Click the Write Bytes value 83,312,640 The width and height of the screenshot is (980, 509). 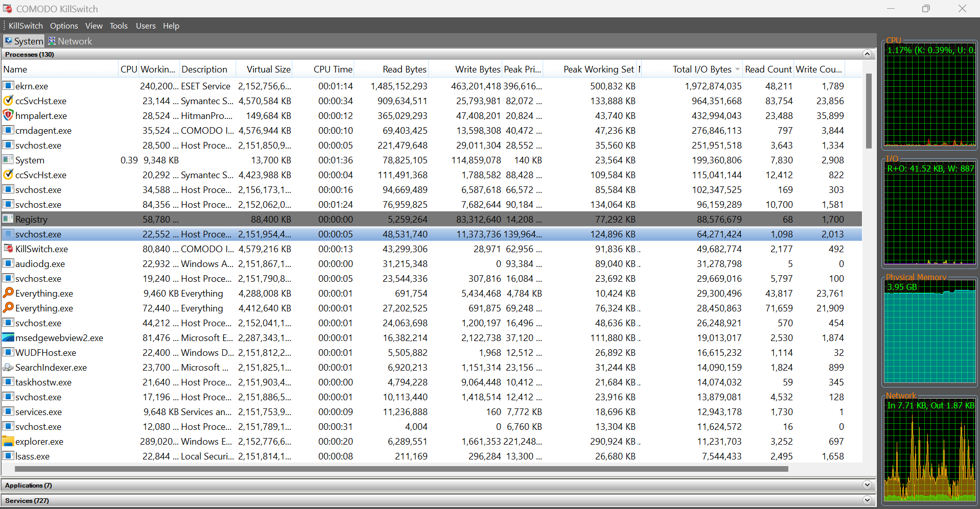click(479, 219)
